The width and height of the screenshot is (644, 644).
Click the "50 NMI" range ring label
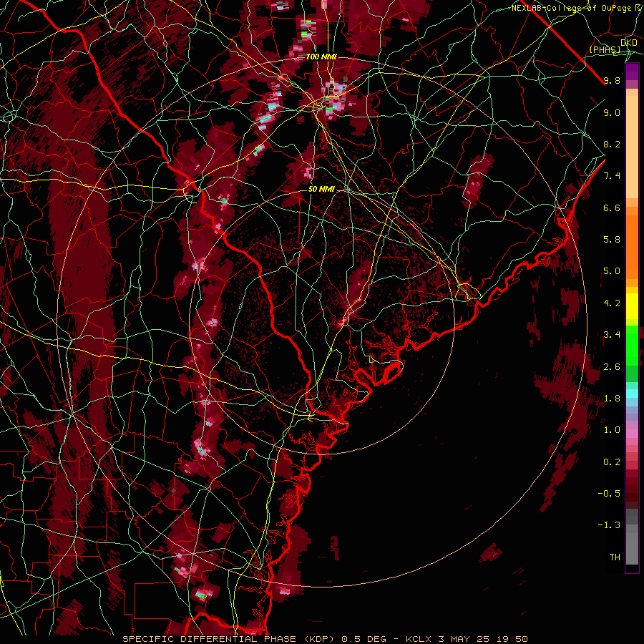321,190
